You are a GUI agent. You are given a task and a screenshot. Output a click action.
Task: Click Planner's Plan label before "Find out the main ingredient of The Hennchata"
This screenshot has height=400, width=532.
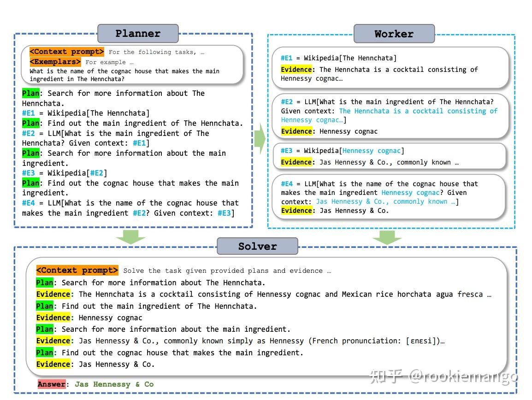pyautogui.click(x=30, y=123)
